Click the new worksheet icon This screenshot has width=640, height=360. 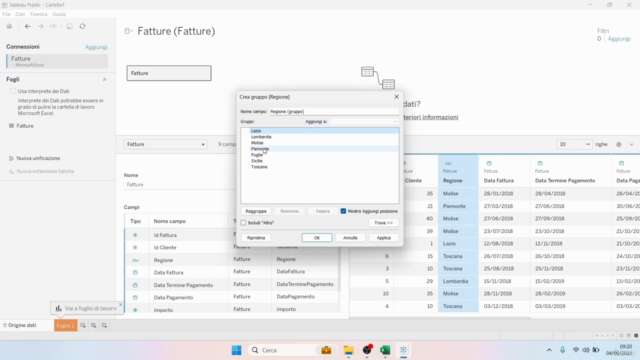(x=83, y=325)
